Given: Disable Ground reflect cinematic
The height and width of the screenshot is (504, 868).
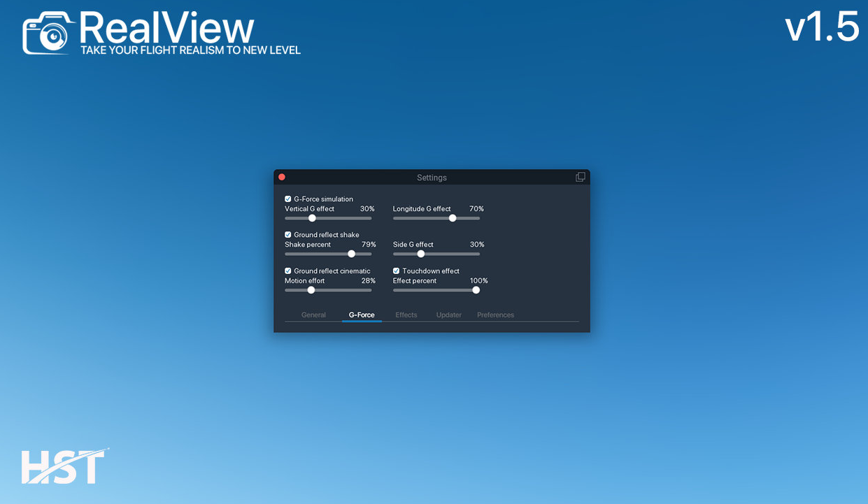Looking at the screenshot, I should click(x=287, y=271).
